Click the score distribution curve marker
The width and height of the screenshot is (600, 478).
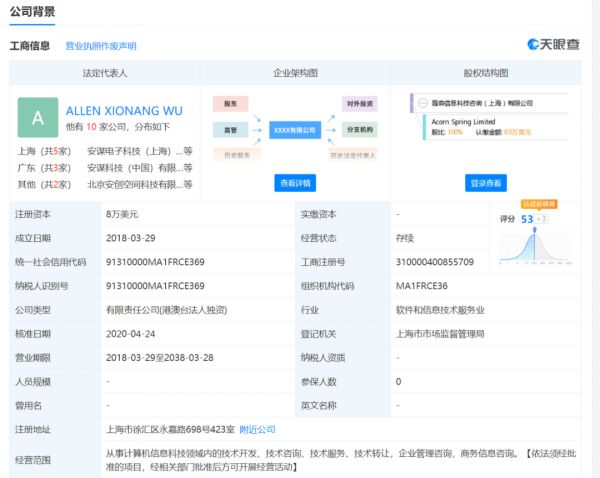[x=535, y=232]
